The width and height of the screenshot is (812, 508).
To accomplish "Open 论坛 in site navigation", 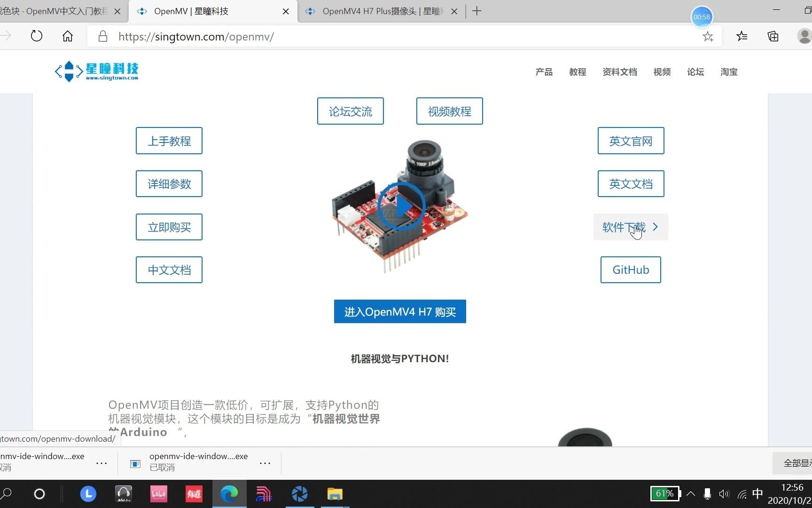I will (x=695, y=71).
